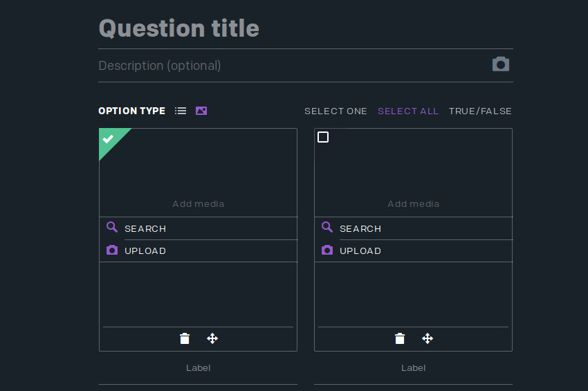Choose the TRUE/FALSE answer mode
Image resolution: width=588 pixels, height=391 pixels.
pyautogui.click(x=480, y=111)
